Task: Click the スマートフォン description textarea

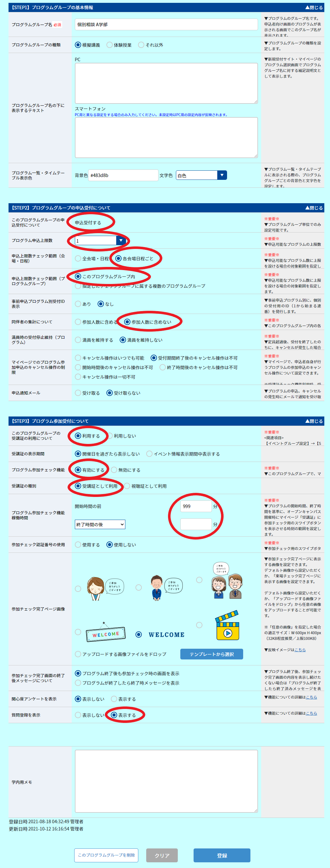Action: click(166, 138)
